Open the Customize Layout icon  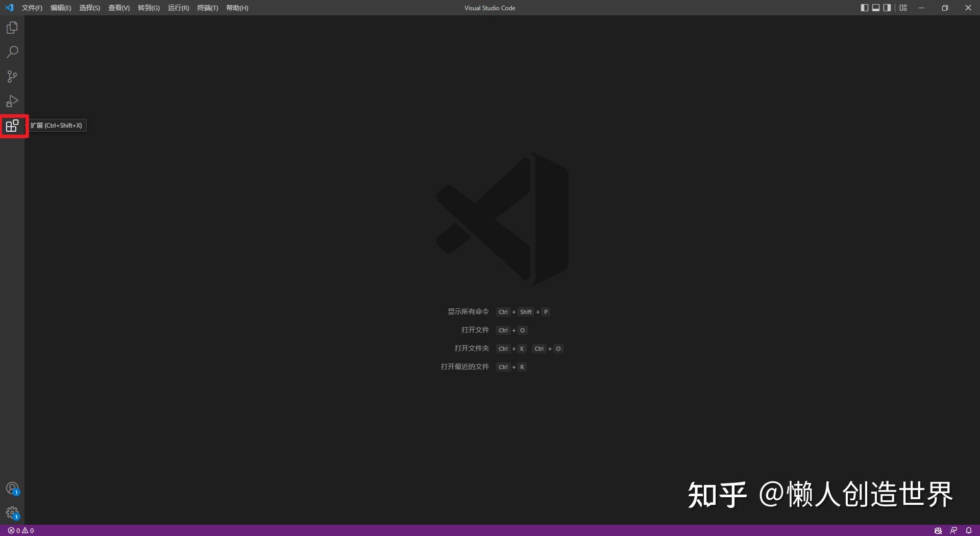[903, 8]
